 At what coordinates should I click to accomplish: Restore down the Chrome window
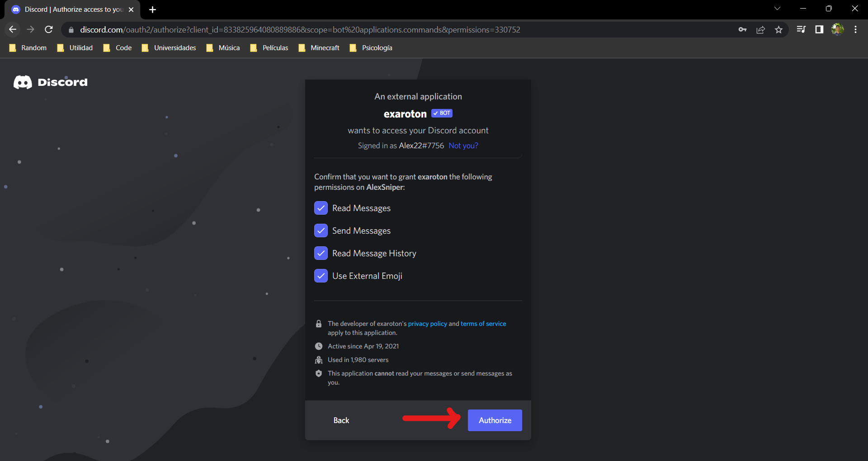pyautogui.click(x=829, y=9)
